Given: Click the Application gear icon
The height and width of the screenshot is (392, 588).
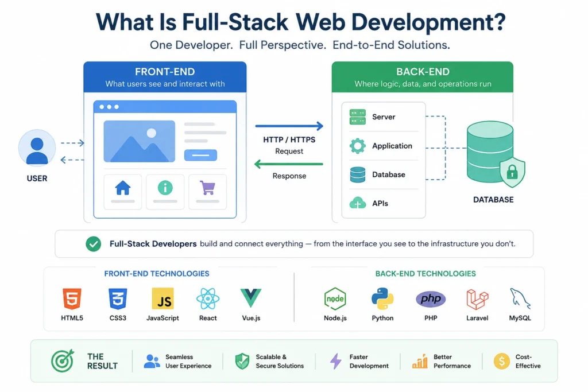Looking at the screenshot, I should pyautogui.click(x=357, y=146).
